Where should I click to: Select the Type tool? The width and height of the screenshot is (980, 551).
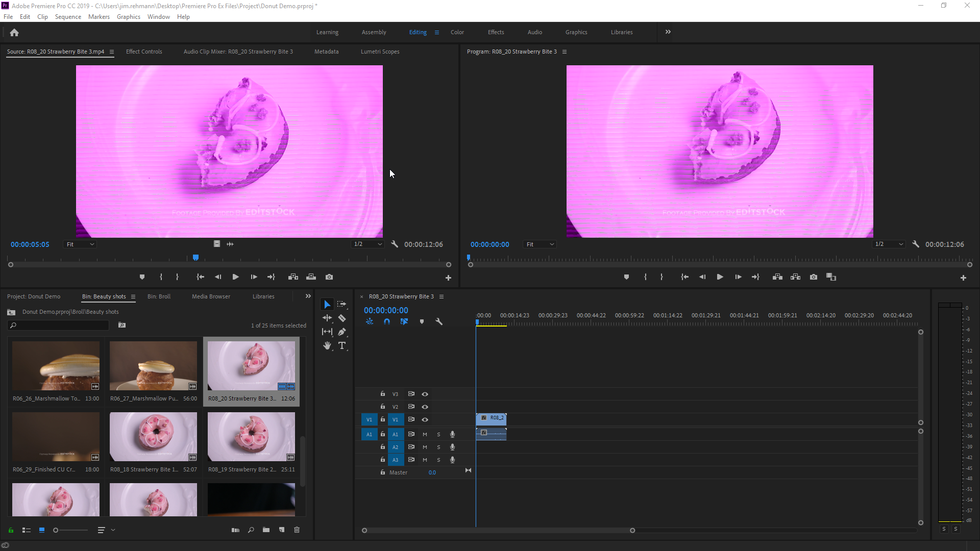click(x=342, y=346)
